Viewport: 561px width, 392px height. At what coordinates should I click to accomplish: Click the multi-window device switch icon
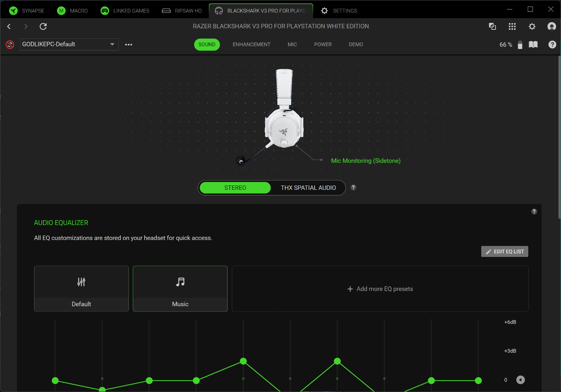coord(492,26)
